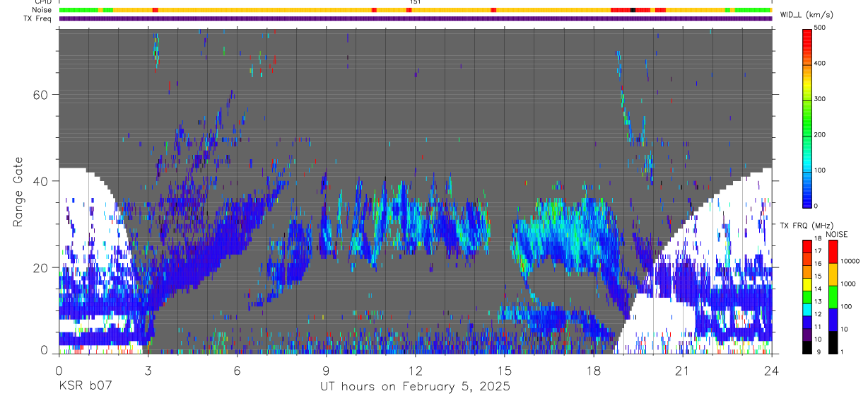Viewport: 868px width, 401px height.
Task: Select the 'Noise' row label at top
Action: [x=42, y=10]
